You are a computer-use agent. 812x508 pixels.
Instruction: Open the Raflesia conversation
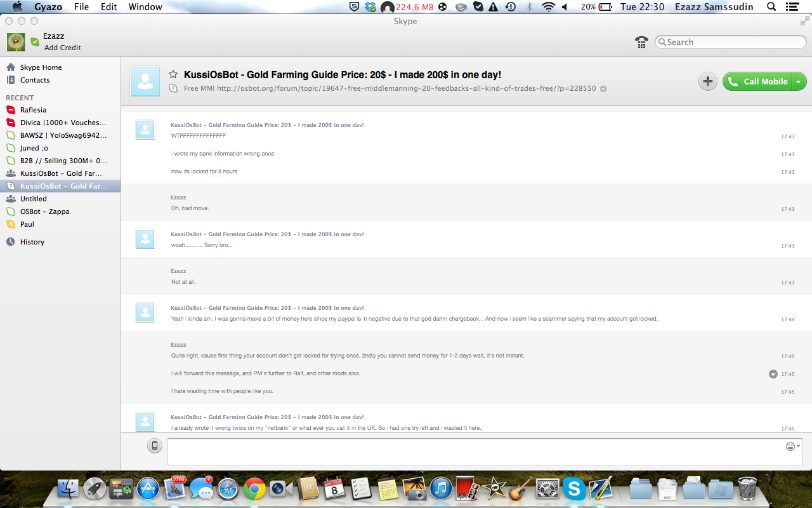click(60, 110)
